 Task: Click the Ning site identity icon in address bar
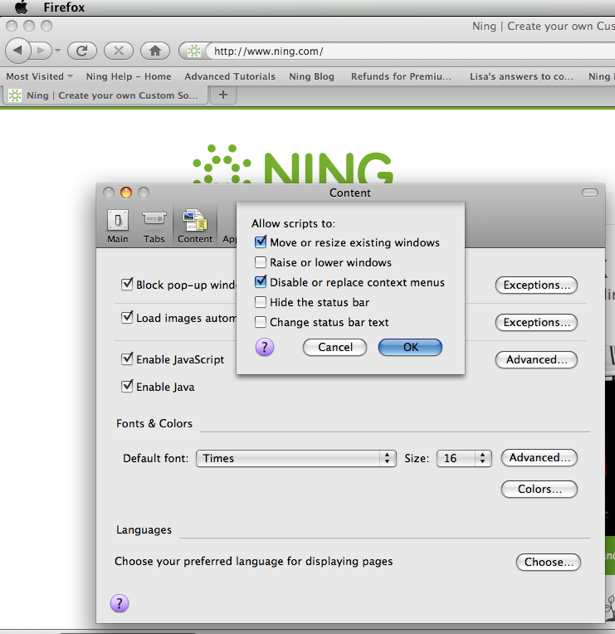click(194, 51)
